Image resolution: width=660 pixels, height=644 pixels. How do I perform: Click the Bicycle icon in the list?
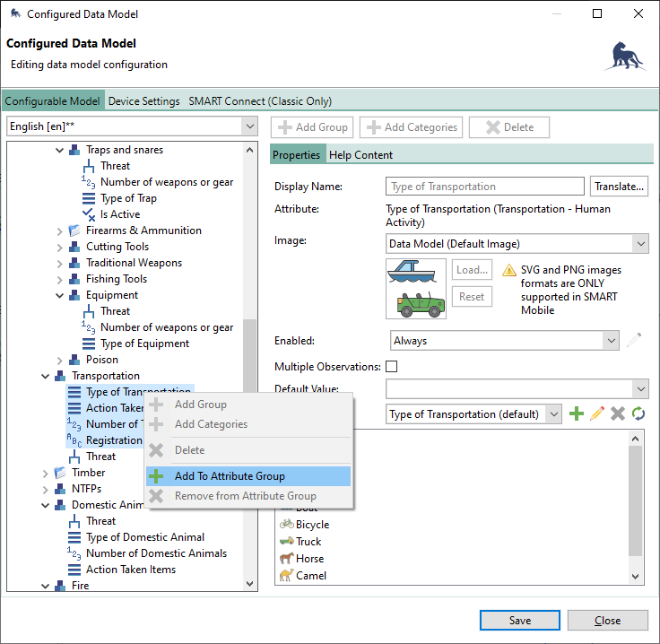(286, 525)
